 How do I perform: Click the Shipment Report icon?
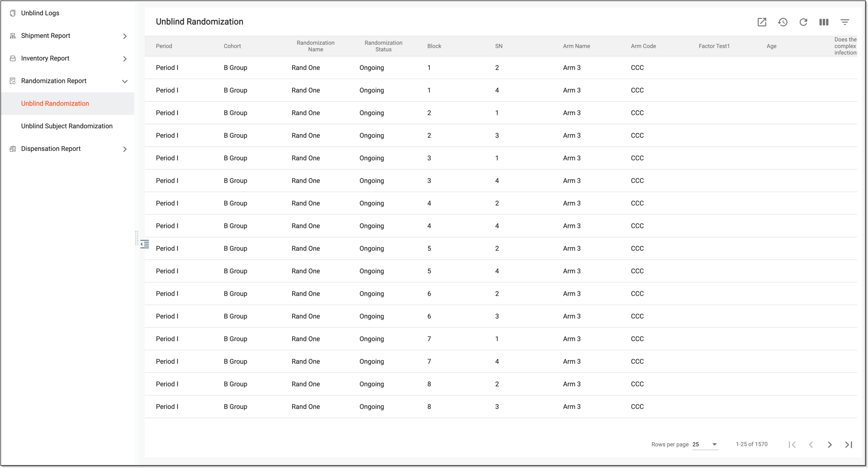tap(13, 36)
